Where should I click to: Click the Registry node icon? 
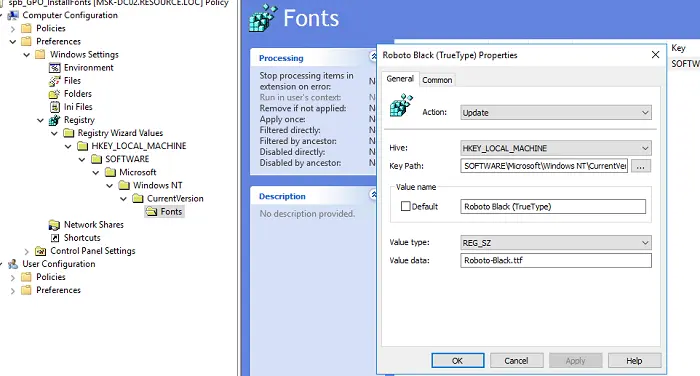point(54,120)
